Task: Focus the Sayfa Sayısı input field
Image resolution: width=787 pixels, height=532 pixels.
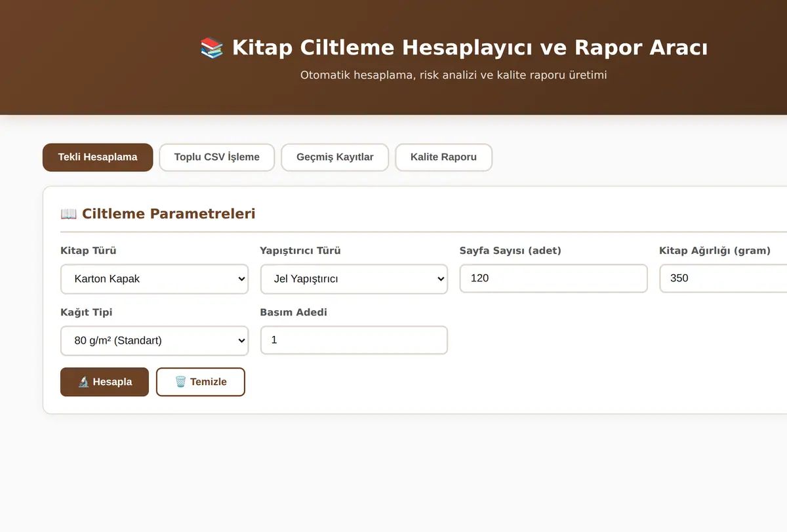Action: pos(554,278)
